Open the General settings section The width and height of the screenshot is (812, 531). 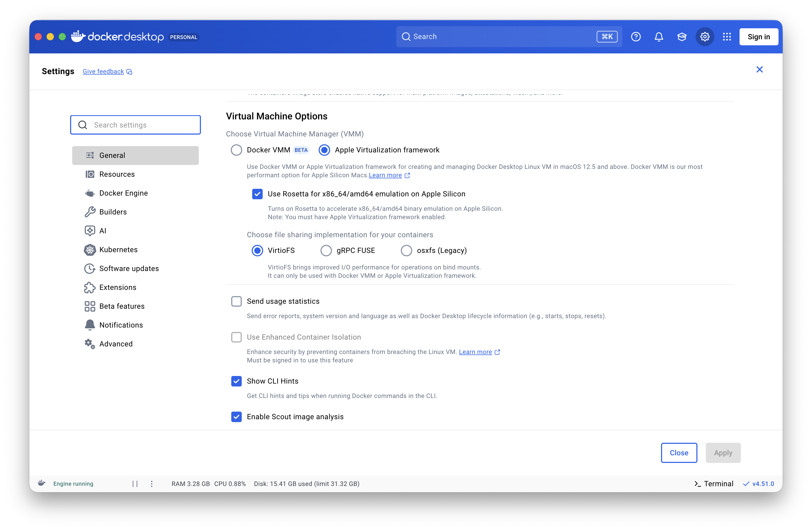coord(136,155)
